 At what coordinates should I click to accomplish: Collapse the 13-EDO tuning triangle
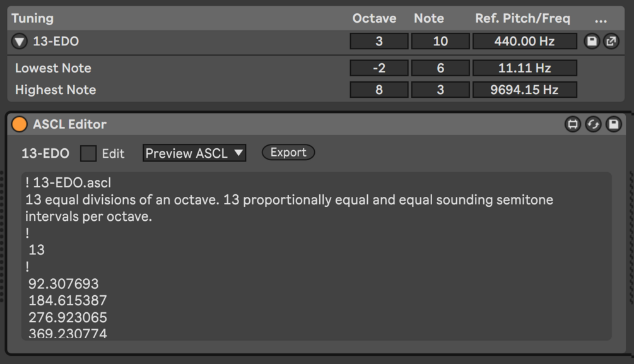(x=19, y=41)
